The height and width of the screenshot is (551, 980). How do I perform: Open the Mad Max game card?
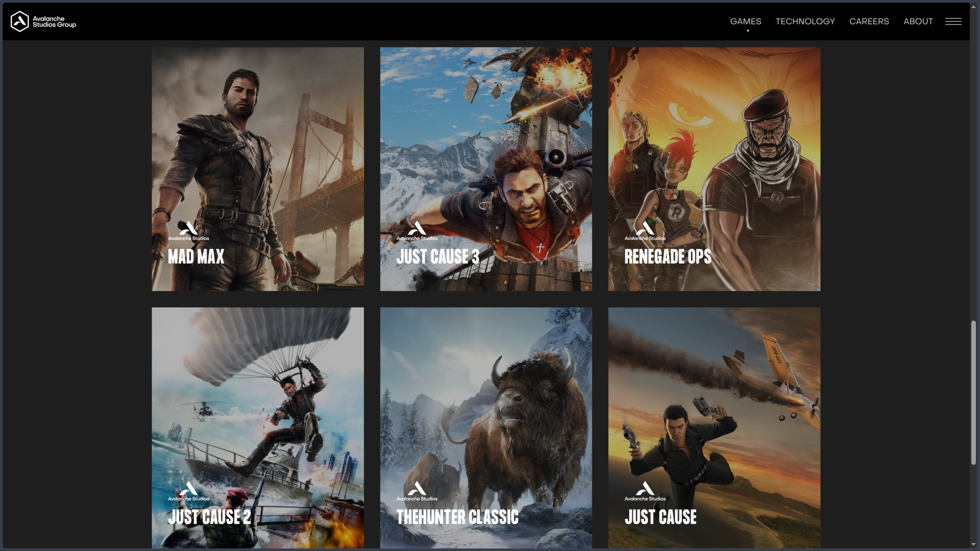coord(258,169)
